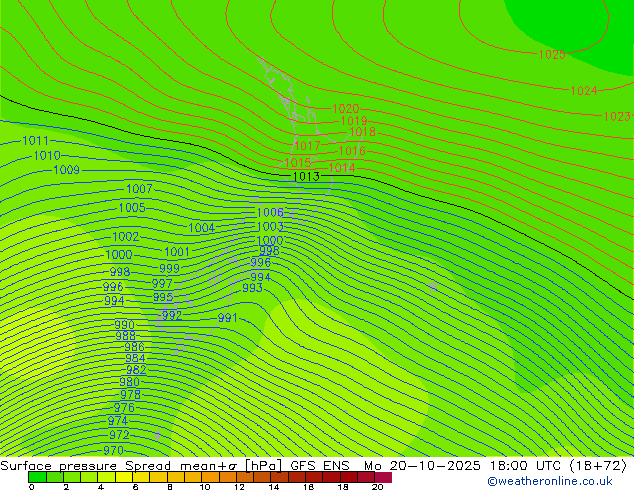The image size is (634, 490).
Task: Pick the dark red legend swatch near 18
Action: click(x=349, y=477)
